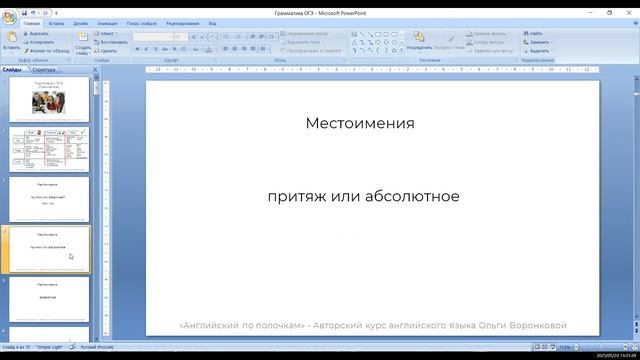
Task: Open the Макет layout dropdown
Action: pos(106,33)
